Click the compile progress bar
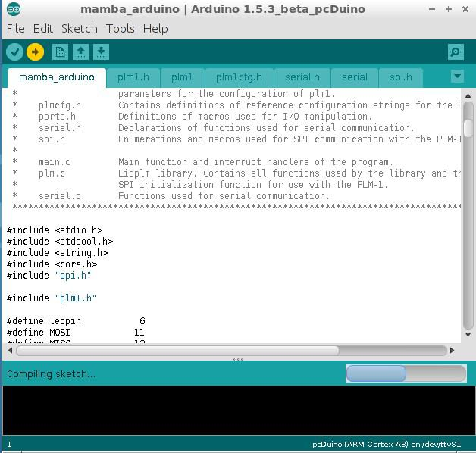This screenshot has height=453, width=476. click(x=406, y=373)
